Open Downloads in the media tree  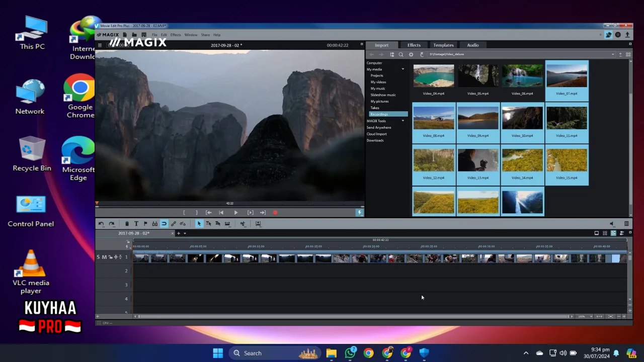[375, 140]
